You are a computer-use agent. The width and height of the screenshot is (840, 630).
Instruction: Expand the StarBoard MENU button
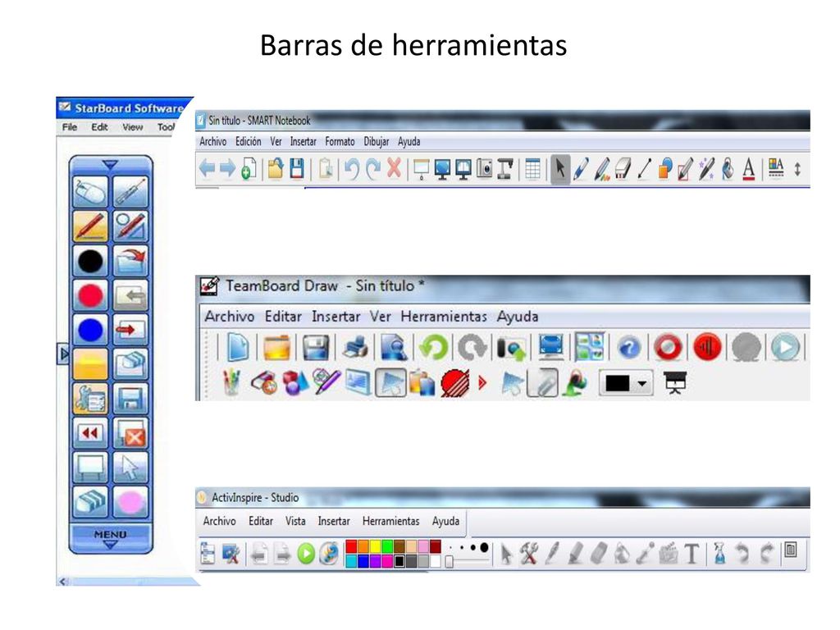click(x=111, y=538)
